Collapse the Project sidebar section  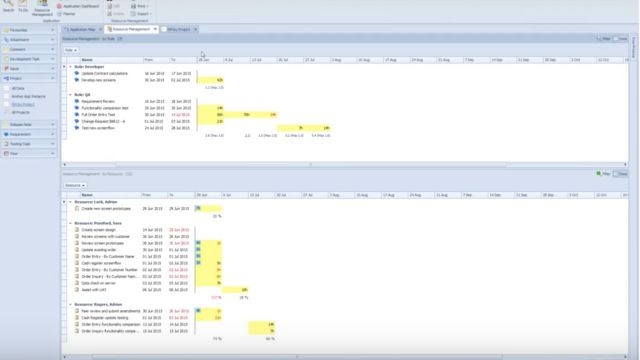coord(29,78)
